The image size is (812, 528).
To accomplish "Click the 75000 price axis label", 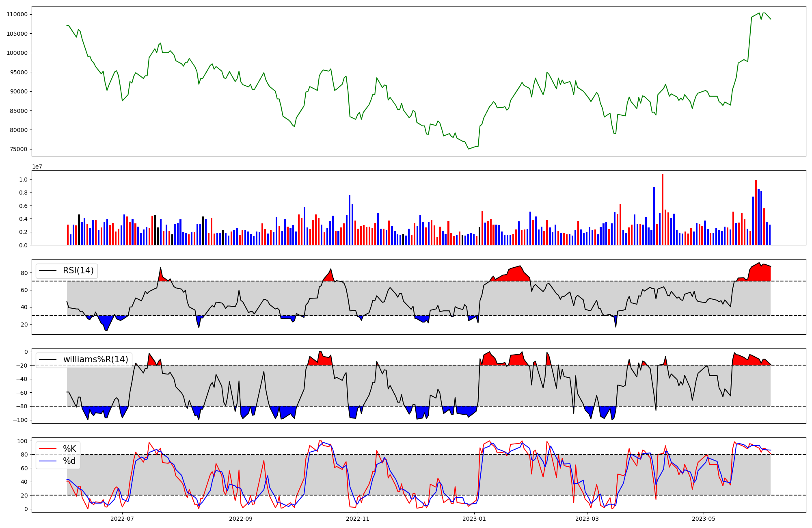I will (x=19, y=149).
